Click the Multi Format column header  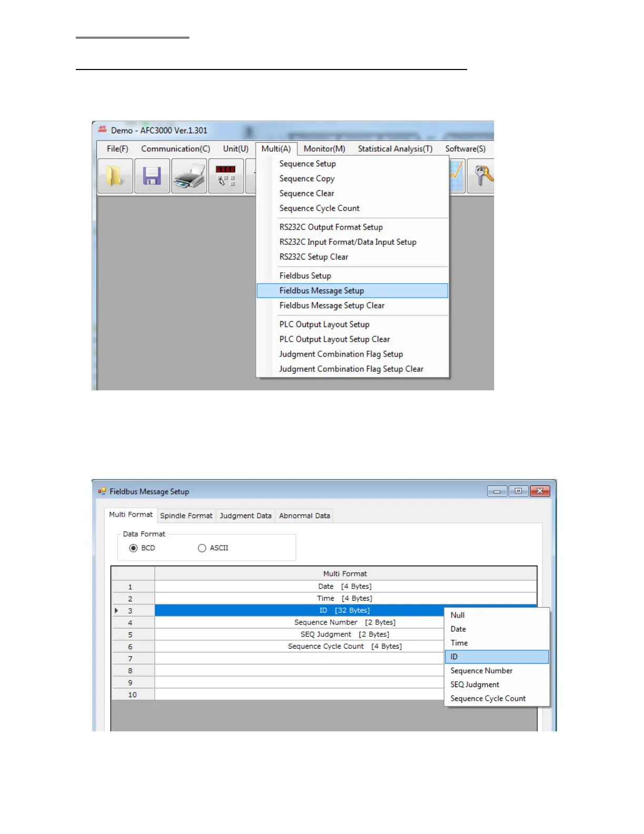pos(345,573)
